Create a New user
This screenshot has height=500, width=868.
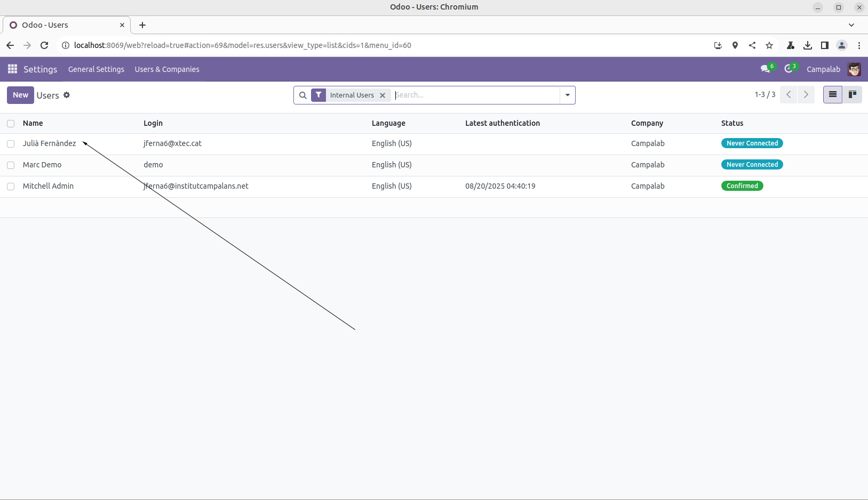click(x=20, y=95)
